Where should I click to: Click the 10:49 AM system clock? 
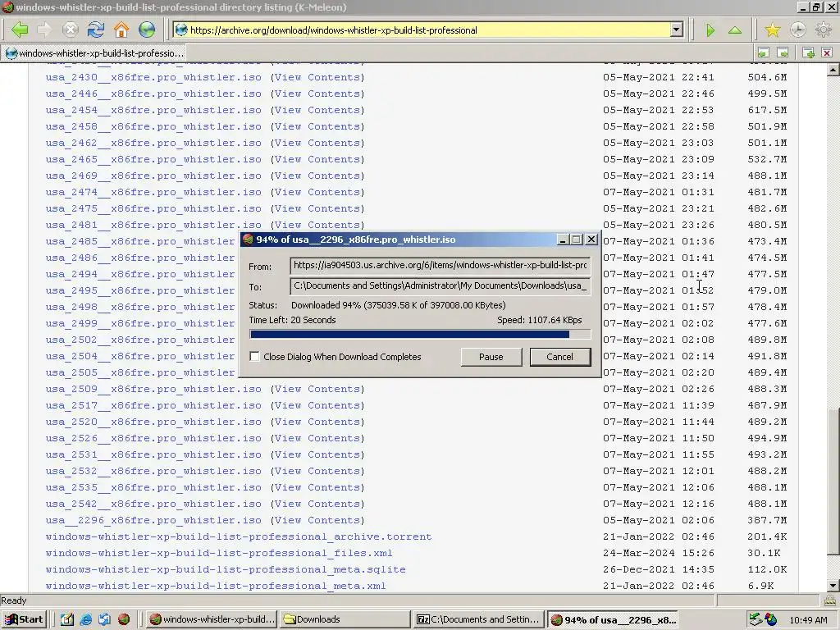pos(808,620)
